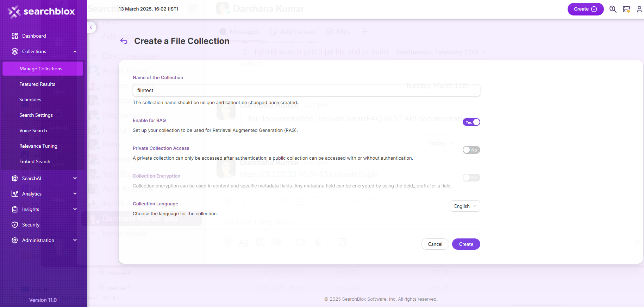The image size is (644, 307).
Task: Click the Collection Language label
Action: 155,204
